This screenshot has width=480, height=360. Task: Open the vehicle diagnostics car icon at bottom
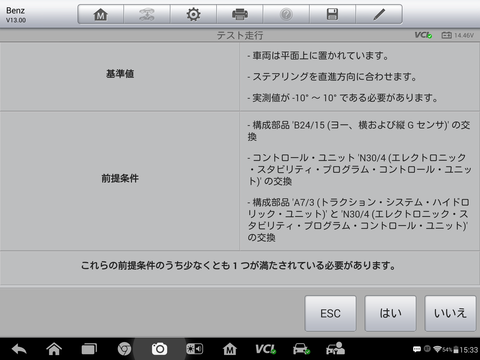tap(301, 349)
